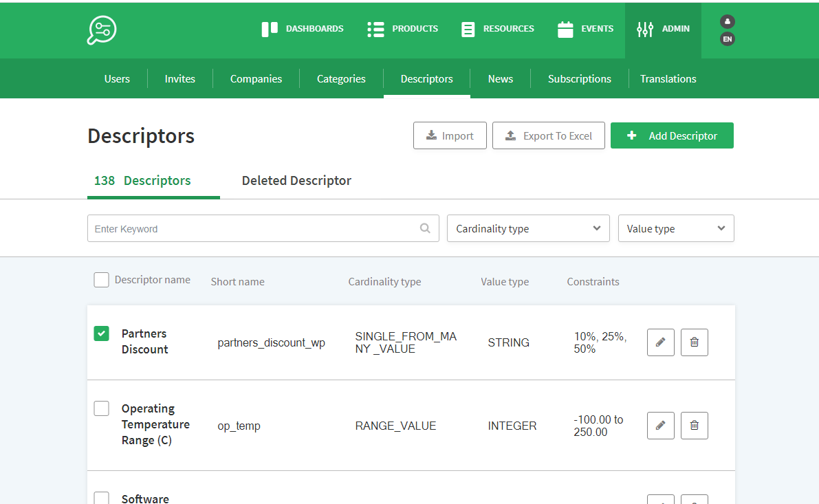Open the Events section
This screenshot has height=504, width=819.
pyautogui.click(x=585, y=29)
